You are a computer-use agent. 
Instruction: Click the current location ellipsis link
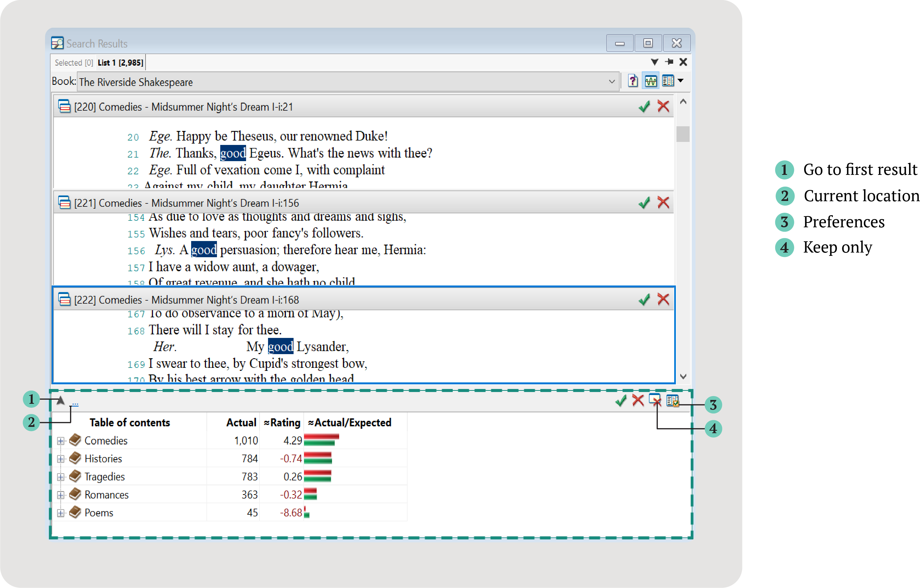[75, 404]
